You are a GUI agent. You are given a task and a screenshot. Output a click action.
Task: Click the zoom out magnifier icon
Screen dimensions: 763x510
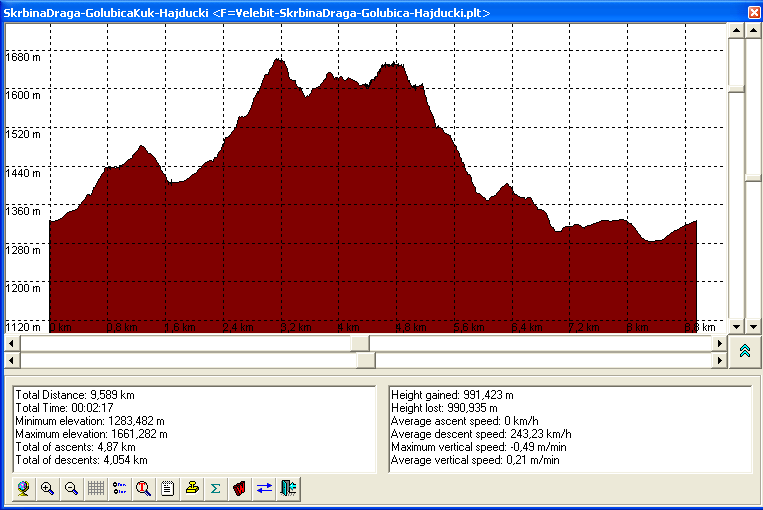coord(71,489)
